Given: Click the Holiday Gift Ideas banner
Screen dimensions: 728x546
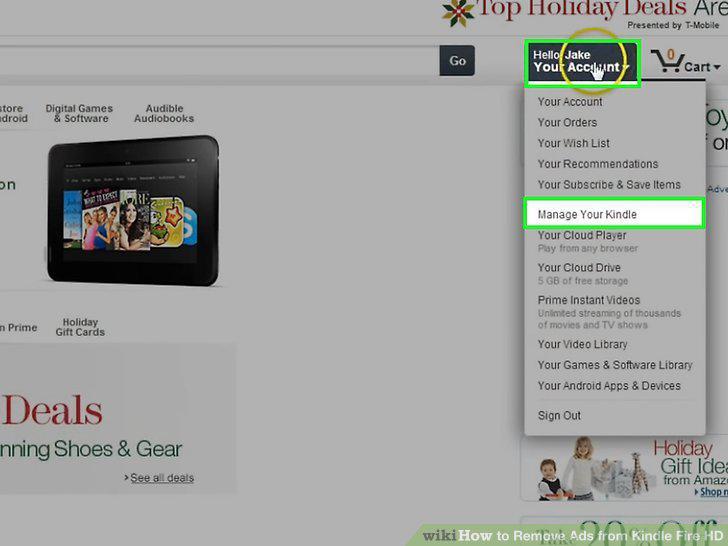Looking at the screenshot, I should click(624, 469).
